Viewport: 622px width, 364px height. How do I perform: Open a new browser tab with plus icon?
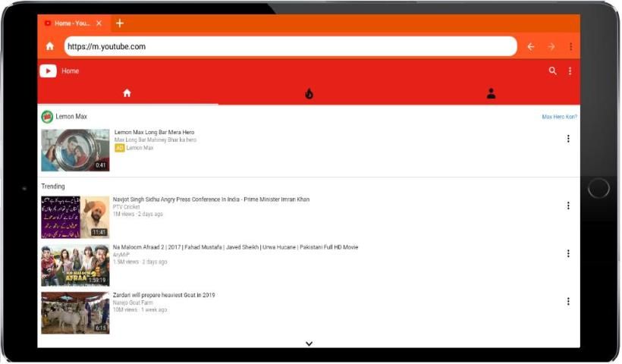(x=120, y=23)
